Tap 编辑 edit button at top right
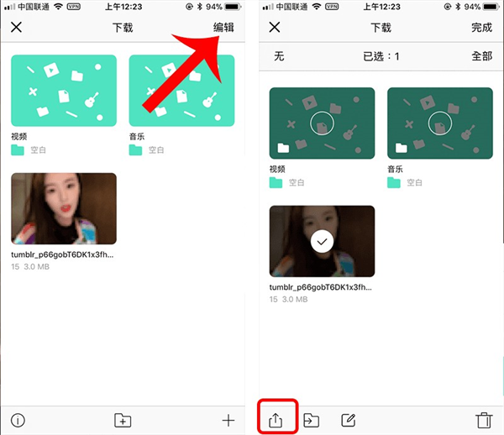This screenshot has height=435, width=504. [x=223, y=28]
